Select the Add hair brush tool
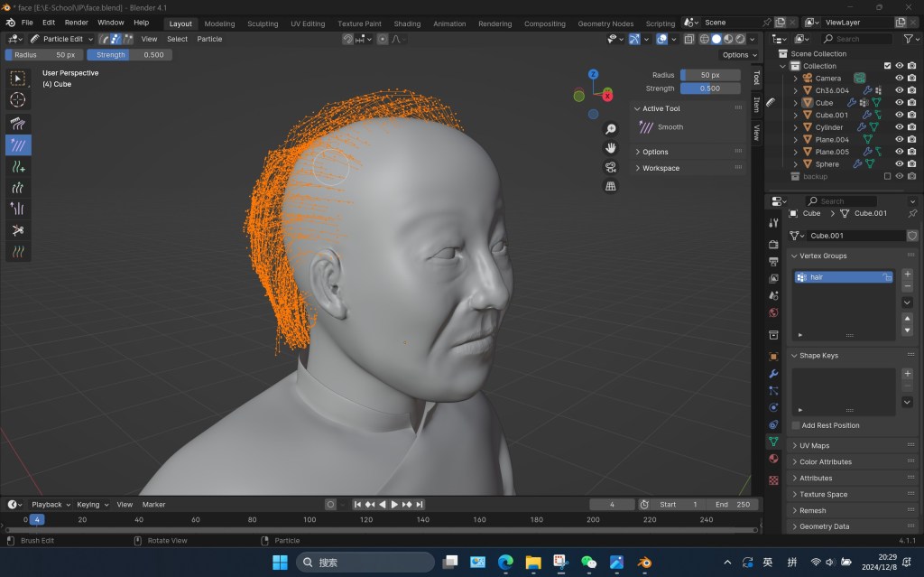 [x=18, y=167]
